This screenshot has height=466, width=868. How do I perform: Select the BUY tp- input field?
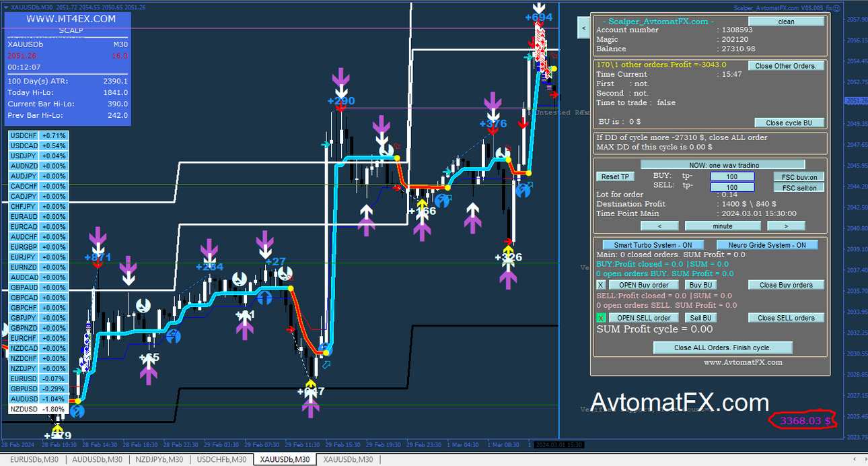(732, 176)
